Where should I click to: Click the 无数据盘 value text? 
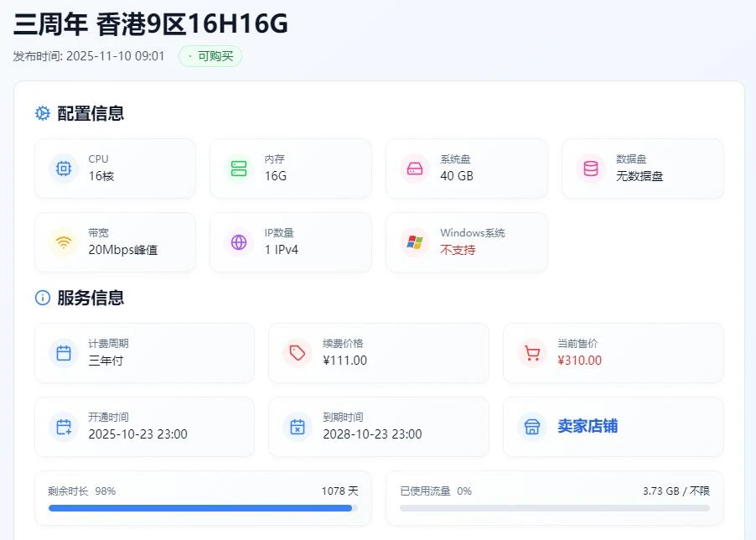639,176
